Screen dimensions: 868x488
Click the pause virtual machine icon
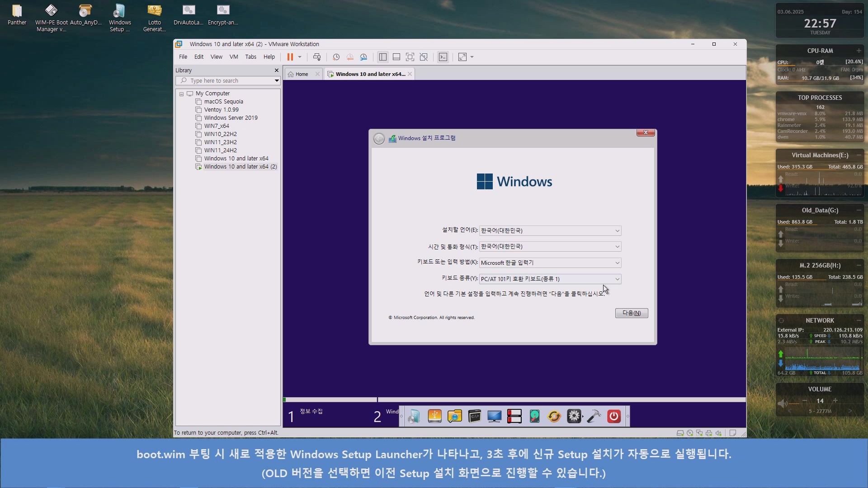(290, 57)
